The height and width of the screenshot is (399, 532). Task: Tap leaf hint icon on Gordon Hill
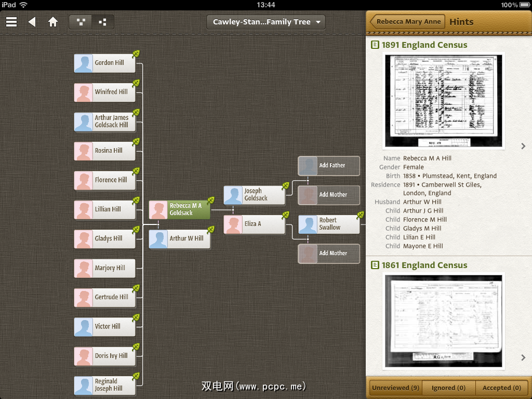coord(136,54)
